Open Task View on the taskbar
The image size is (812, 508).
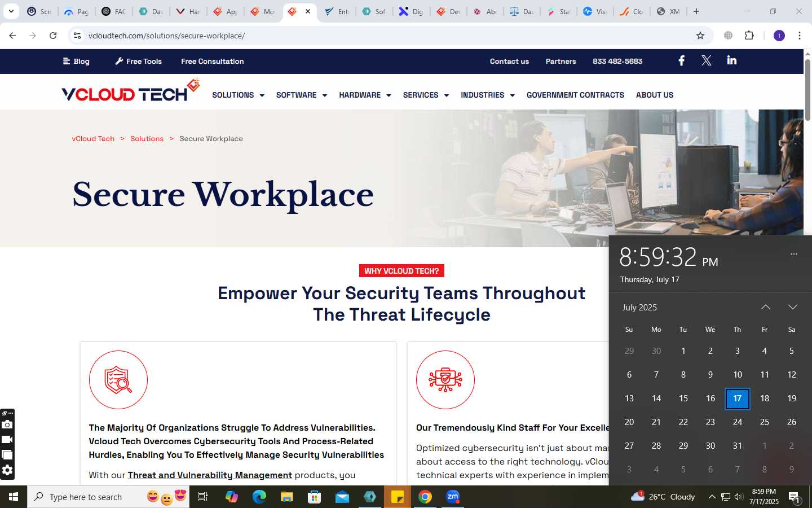203,497
